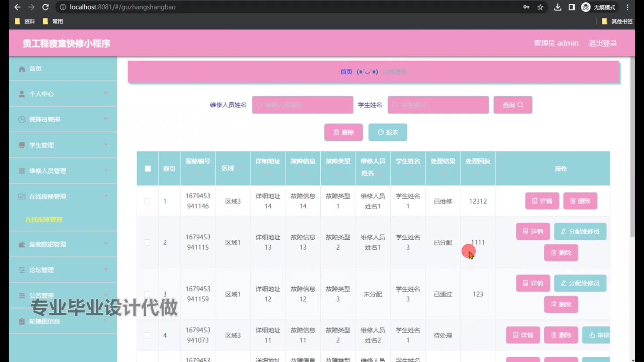Viewport: 644px width, 362px height.
Task: Click the 首页 breadcrumb link
Action: pos(346,72)
